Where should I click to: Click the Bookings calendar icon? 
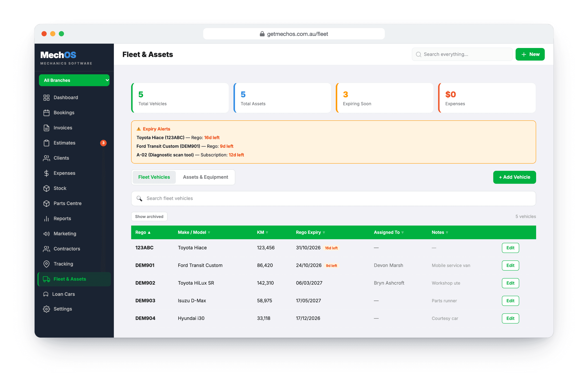(x=46, y=113)
